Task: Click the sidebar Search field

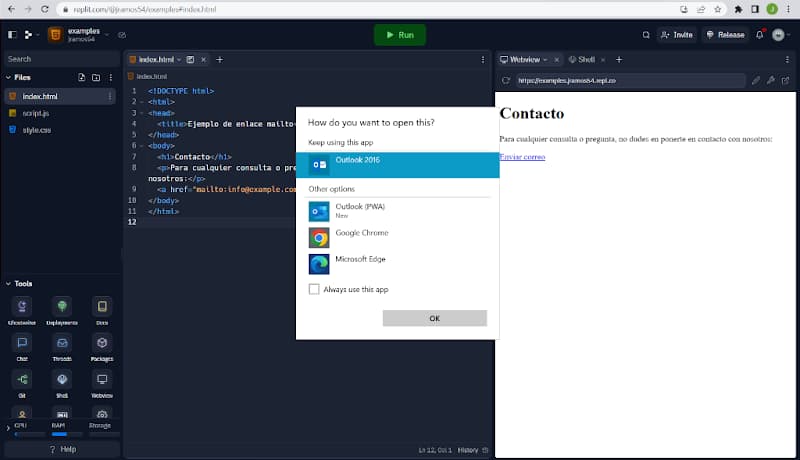Action: [62, 59]
